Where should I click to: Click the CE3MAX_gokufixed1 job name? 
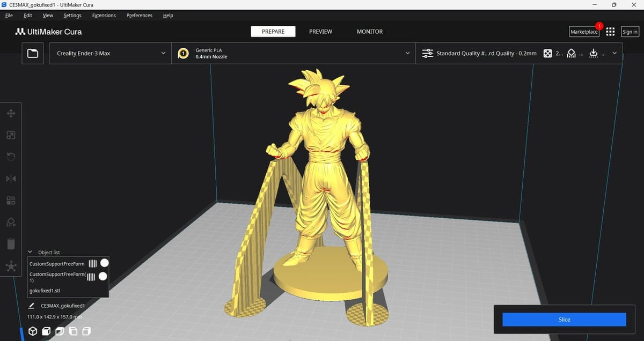pos(63,306)
